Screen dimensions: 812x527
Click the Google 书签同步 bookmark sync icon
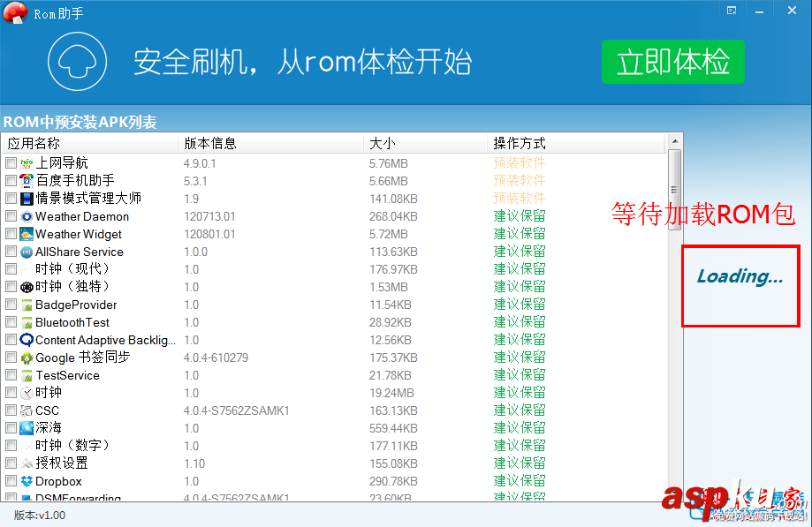pos(27,358)
